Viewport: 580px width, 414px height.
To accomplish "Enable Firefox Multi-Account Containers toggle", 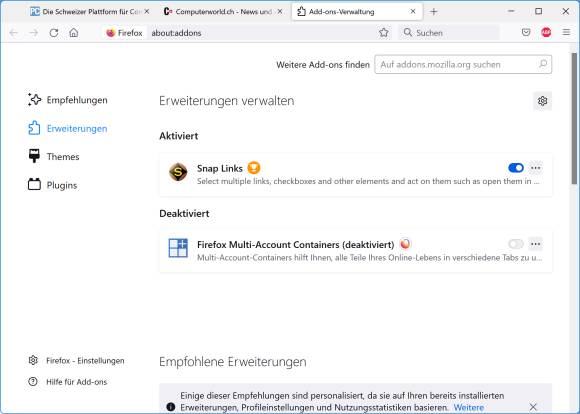I will point(516,244).
